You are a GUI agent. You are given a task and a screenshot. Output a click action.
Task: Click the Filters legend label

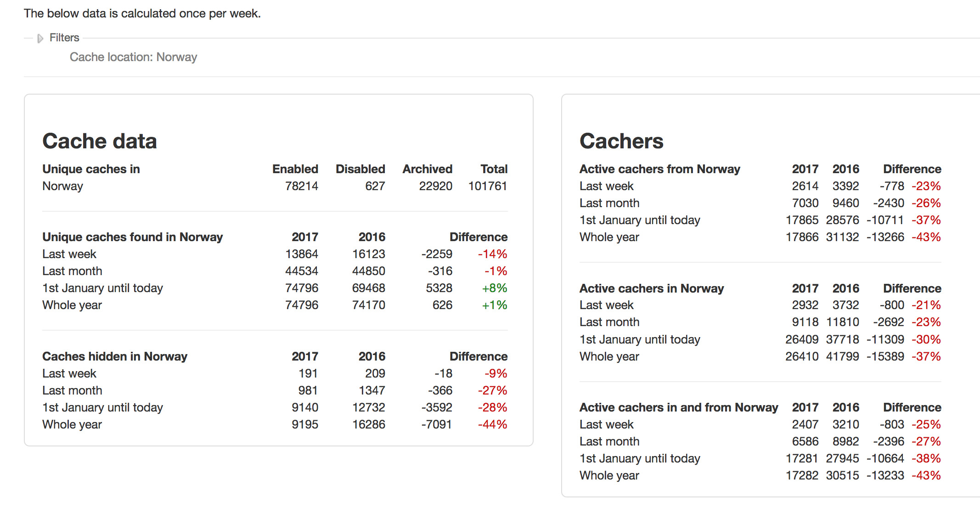(64, 38)
